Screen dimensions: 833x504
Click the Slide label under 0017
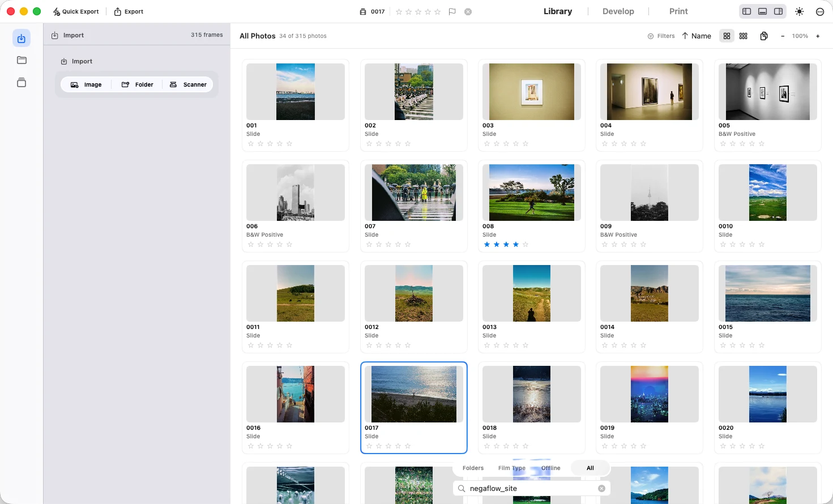click(x=371, y=437)
